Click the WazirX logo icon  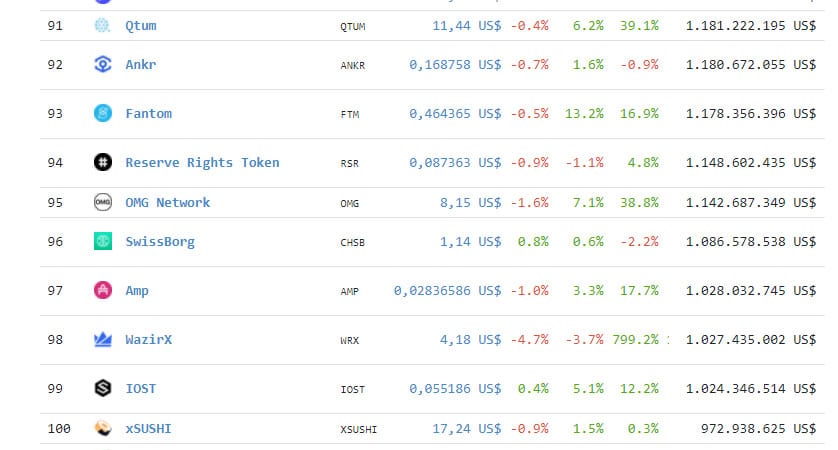click(x=103, y=339)
